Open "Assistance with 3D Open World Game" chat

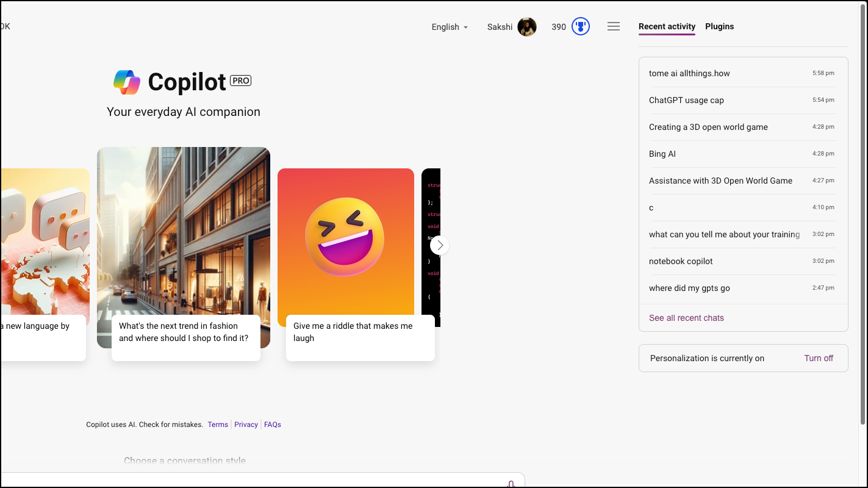742,181
